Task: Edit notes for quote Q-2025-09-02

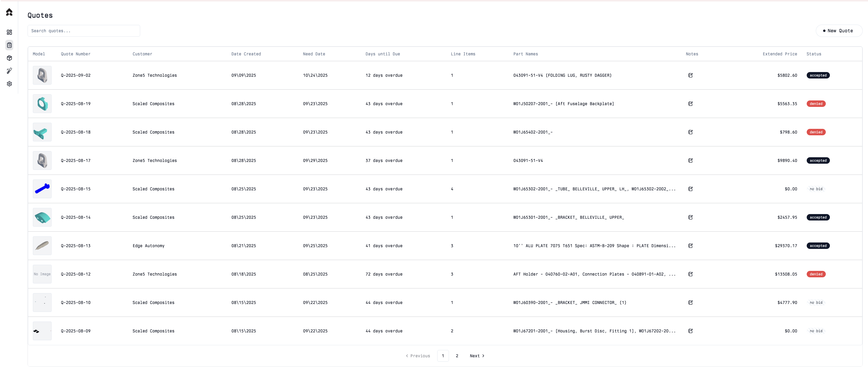Action: coord(690,75)
